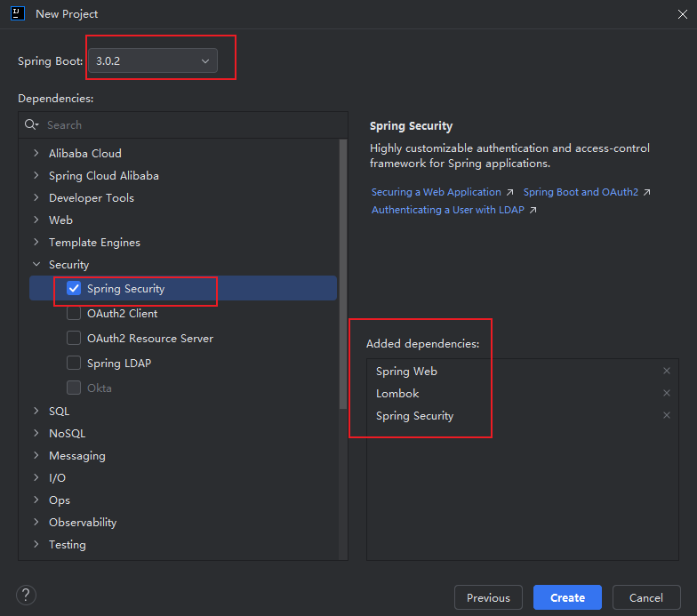This screenshot has height=616, width=697.
Task: Expand the SQL category
Action: coord(36,411)
